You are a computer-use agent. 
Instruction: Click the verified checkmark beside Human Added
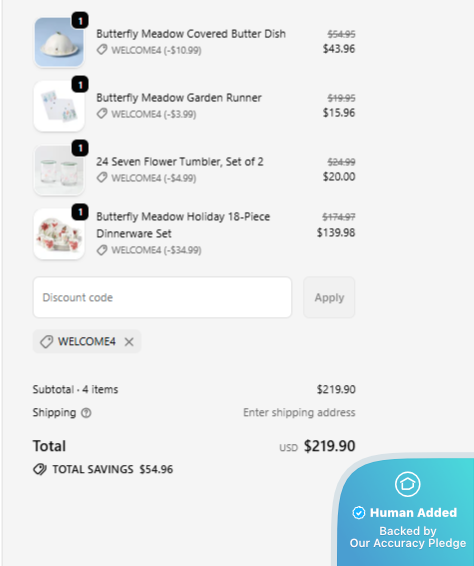click(x=359, y=513)
